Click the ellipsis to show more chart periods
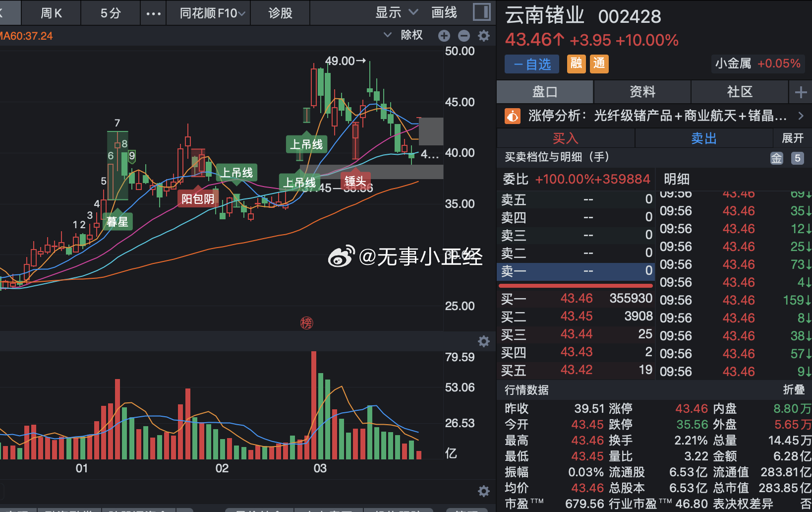Image resolution: width=812 pixels, height=512 pixels. pyautogui.click(x=153, y=12)
